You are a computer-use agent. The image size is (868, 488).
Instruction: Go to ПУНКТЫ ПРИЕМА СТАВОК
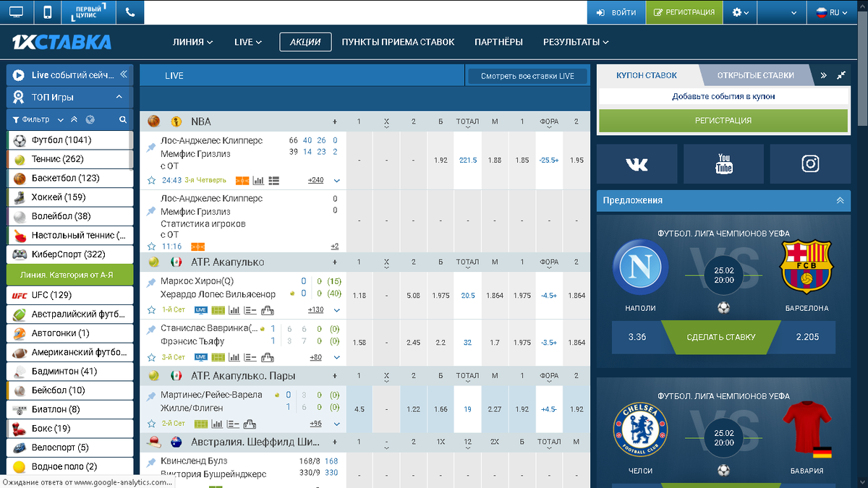[399, 42]
